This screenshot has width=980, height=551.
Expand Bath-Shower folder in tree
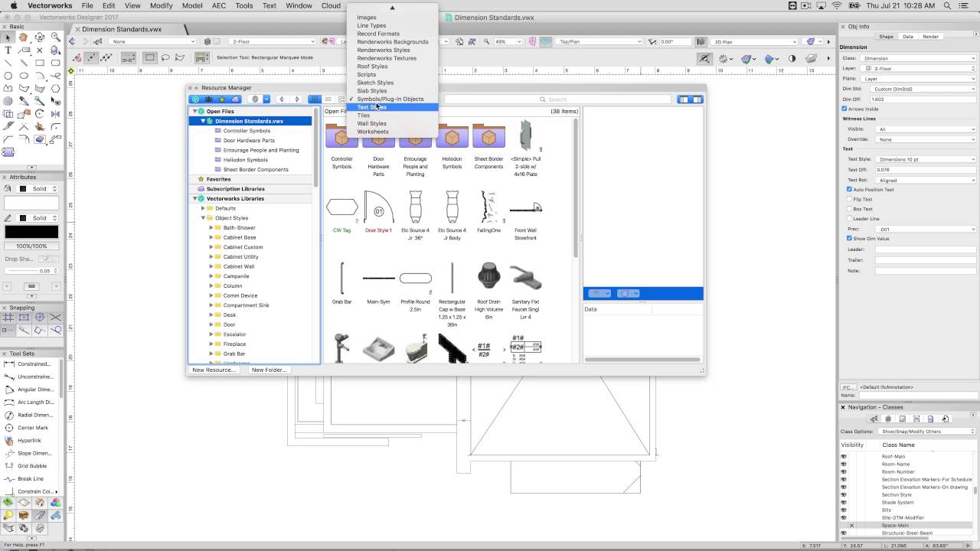point(211,228)
